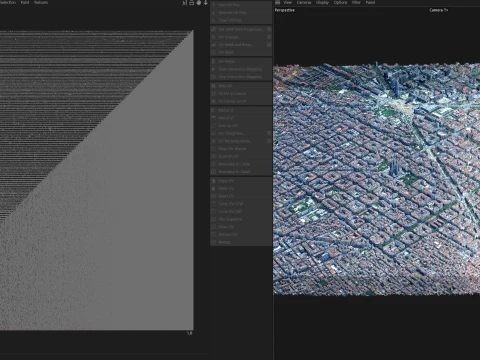Open the Selection menu in UV editor

pyautogui.click(x=8, y=2)
